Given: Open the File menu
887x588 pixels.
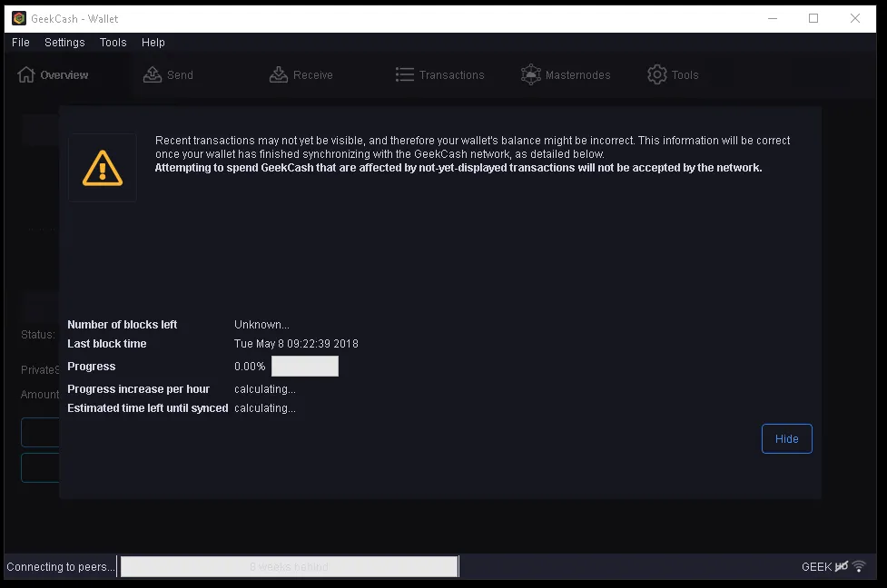Looking at the screenshot, I should coord(20,43).
